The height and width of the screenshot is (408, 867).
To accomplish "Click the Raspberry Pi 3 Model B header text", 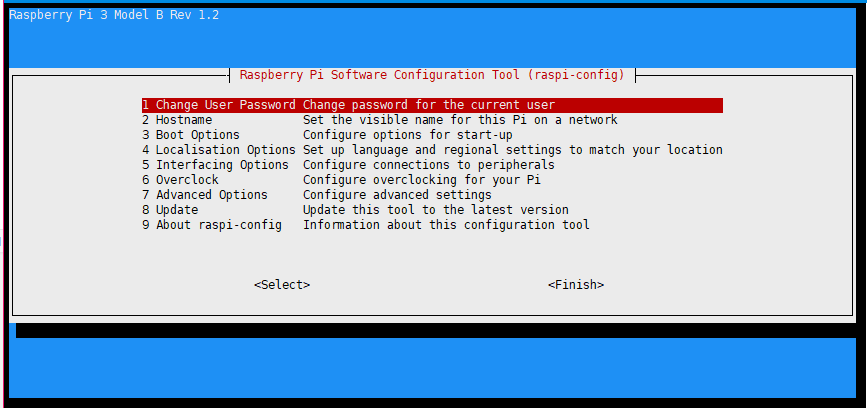I will 114,15.
